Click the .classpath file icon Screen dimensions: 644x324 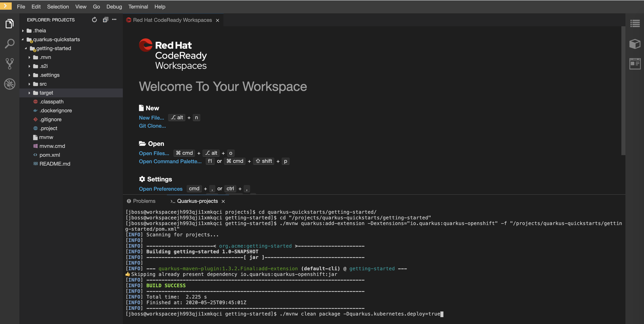36,101
